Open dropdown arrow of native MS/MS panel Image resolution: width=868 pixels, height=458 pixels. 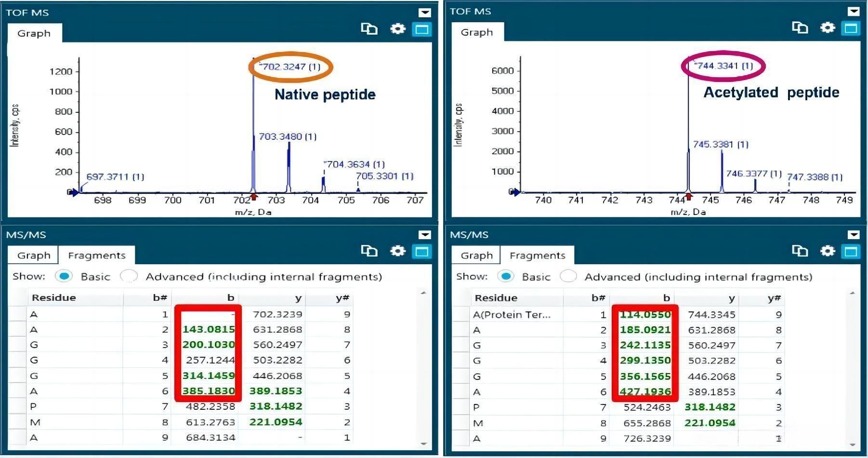point(425,235)
